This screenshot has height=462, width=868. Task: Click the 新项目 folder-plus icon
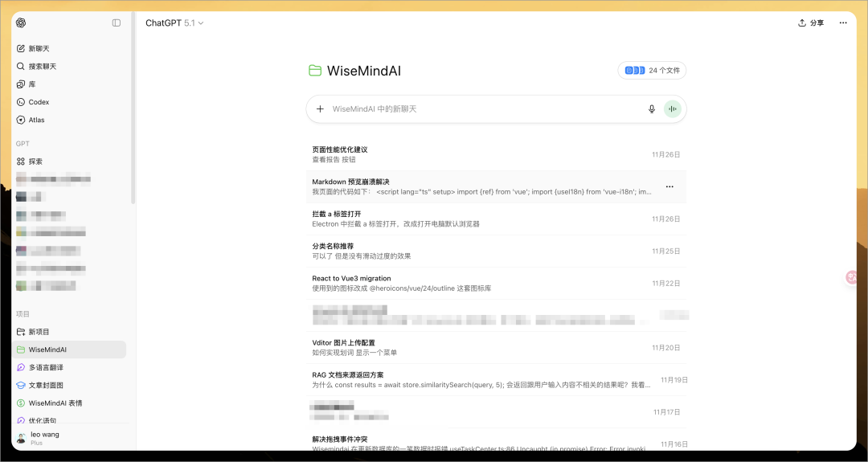[x=20, y=332]
